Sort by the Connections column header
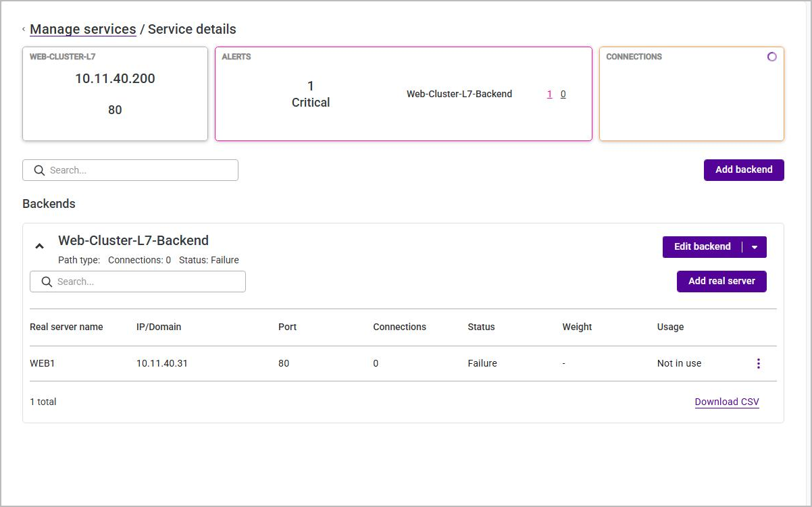Image resolution: width=812 pixels, height=507 pixels. 400,327
